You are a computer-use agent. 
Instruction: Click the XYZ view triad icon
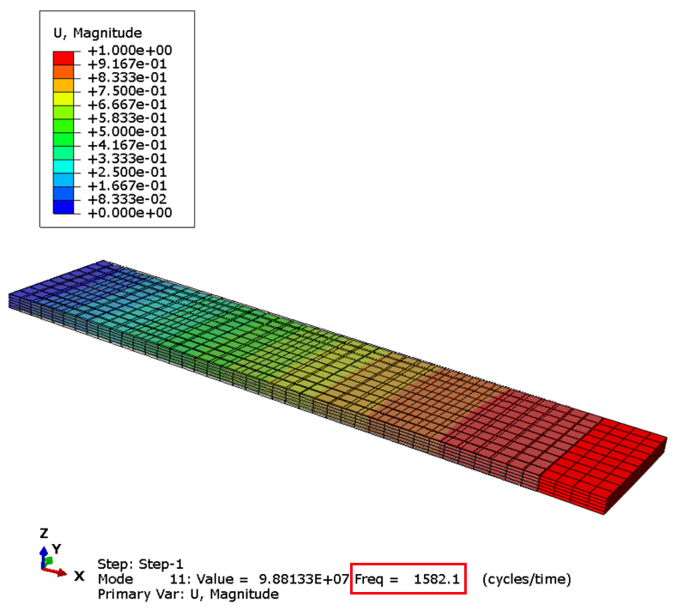[x=59, y=556]
